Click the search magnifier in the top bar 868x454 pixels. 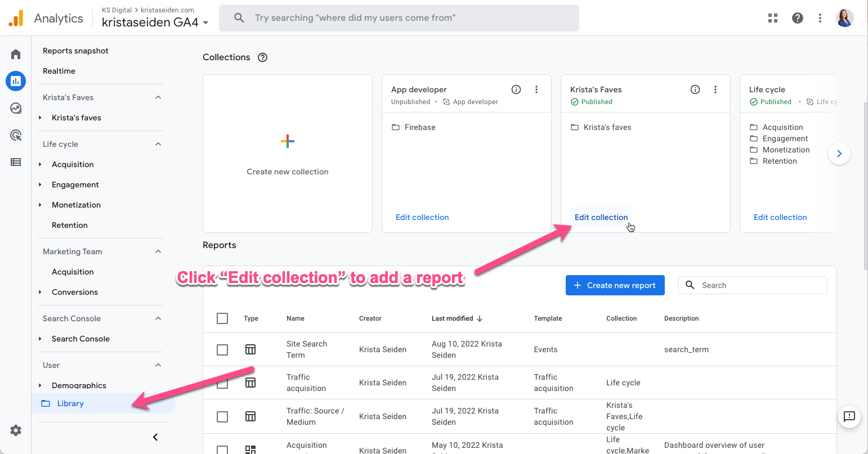click(239, 18)
